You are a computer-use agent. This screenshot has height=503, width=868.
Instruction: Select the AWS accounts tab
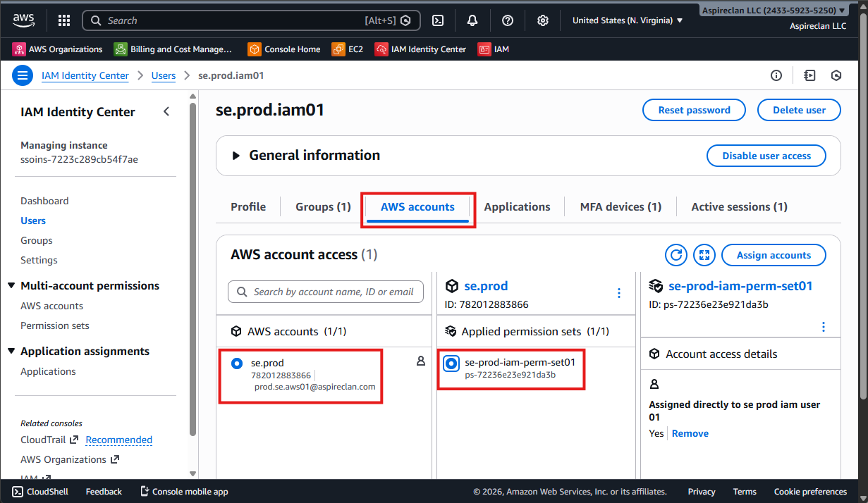tap(417, 206)
